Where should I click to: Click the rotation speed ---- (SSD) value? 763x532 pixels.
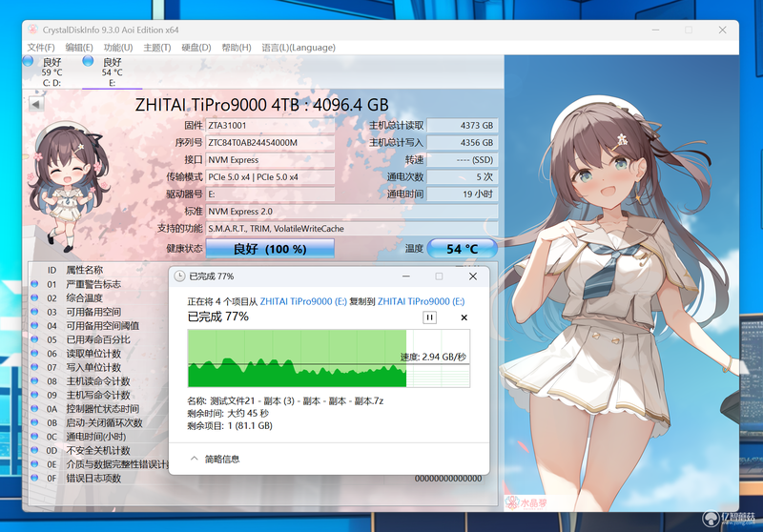pyautogui.click(x=463, y=159)
